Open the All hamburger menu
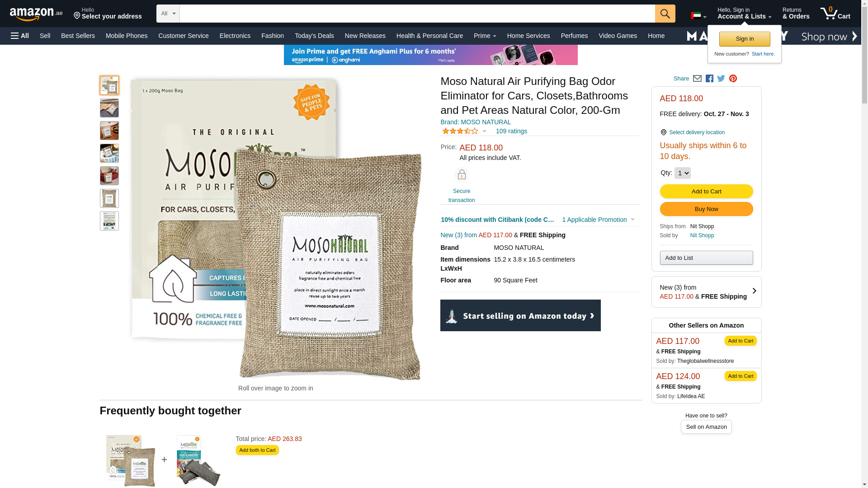 pyautogui.click(x=20, y=36)
